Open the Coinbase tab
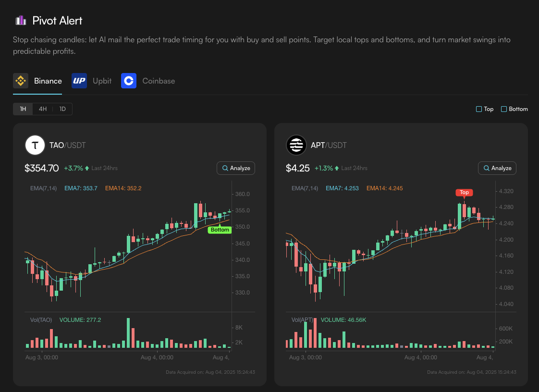Viewport: 539px width, 392px height. tap(159, 81)
